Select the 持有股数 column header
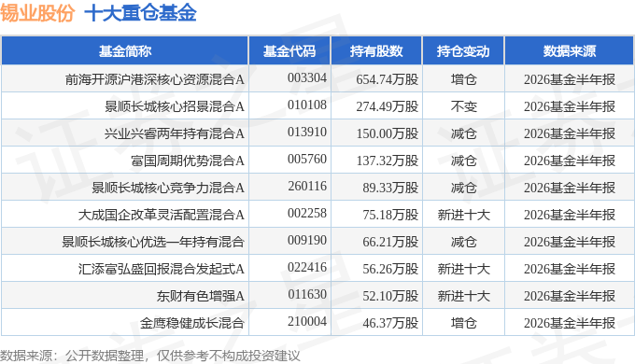The image size is (635, 364). (x=376, y=51)
